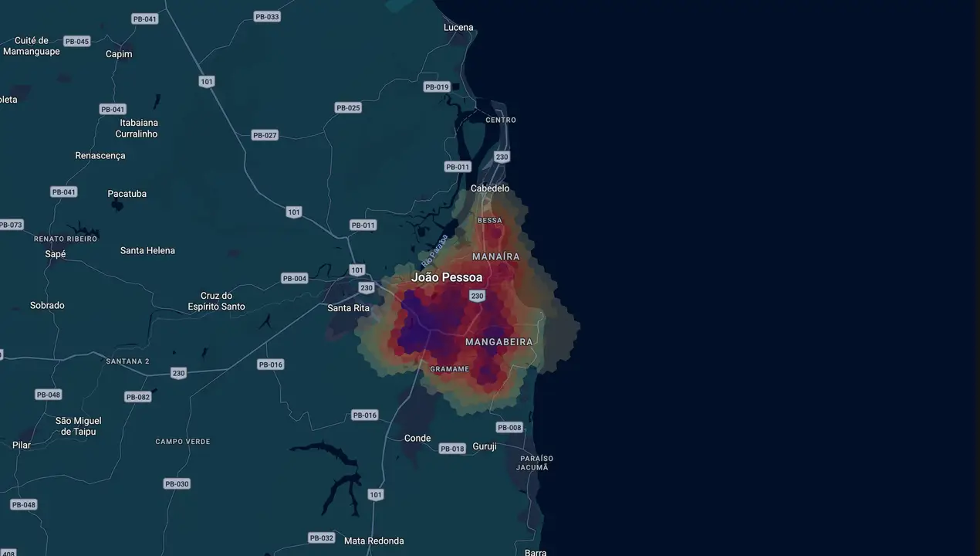Viewport: 980px width, 556px height.
Task: Select the PB-011 shield above Cabedelo
Action: click(x=458, y=167)
